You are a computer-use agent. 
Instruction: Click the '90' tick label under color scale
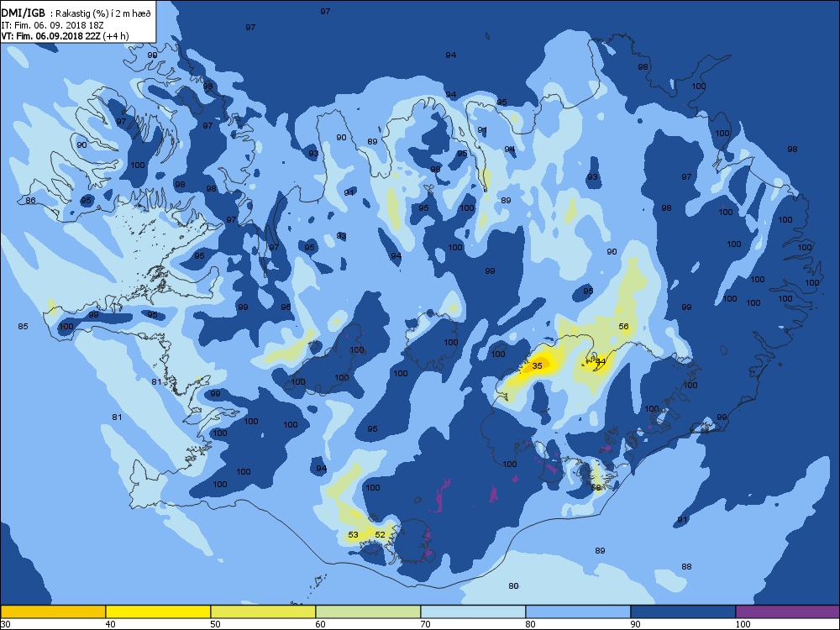click(x=635, y=624)
